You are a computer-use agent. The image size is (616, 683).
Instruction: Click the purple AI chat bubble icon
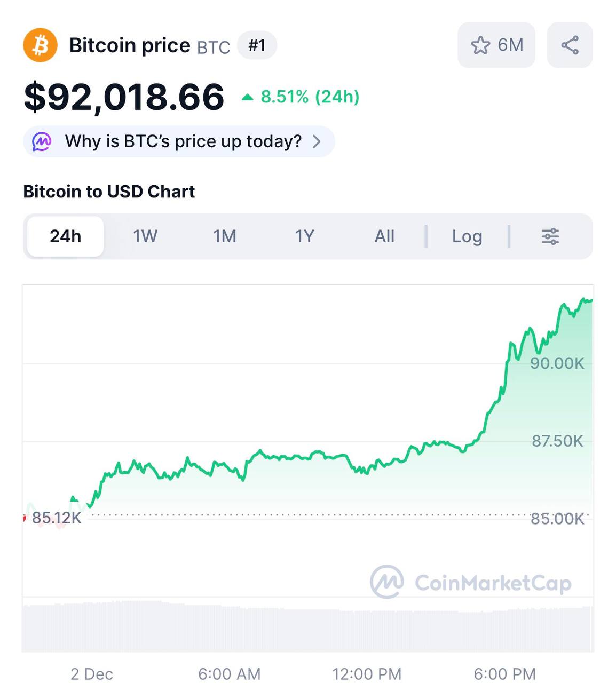(x=42, y=142)
